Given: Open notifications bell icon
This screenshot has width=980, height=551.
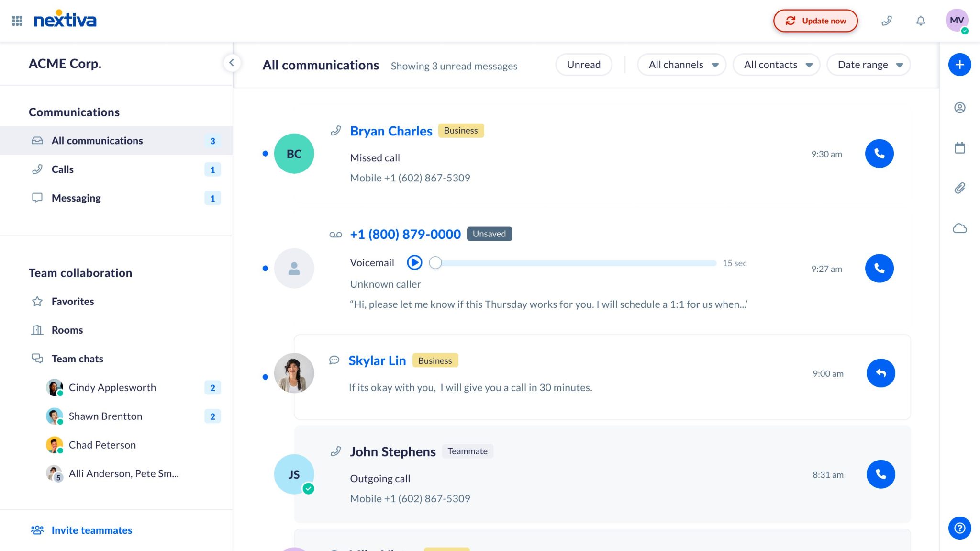Looking at the screenshot, I should click(920, 21).
